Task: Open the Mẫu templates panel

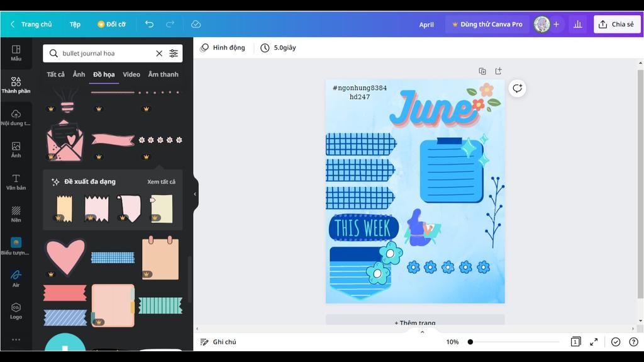Action: pos(16,53)
